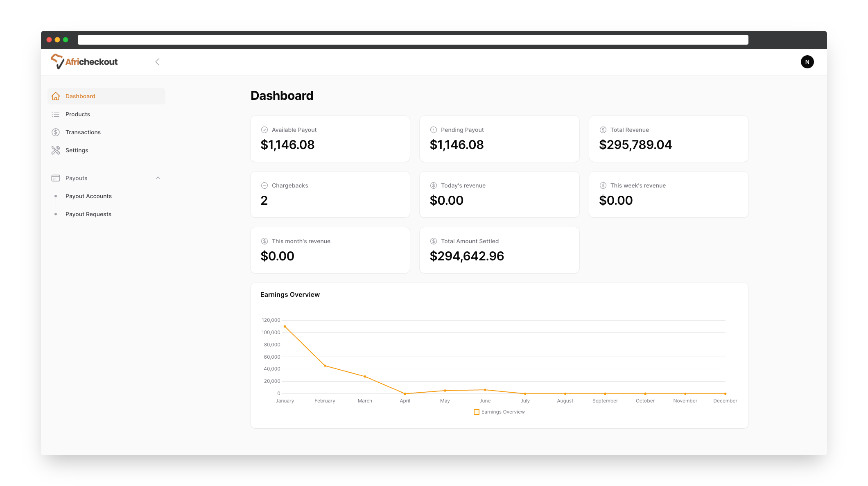Collapse the Payouts submenu chevron

tap(158, 178)
